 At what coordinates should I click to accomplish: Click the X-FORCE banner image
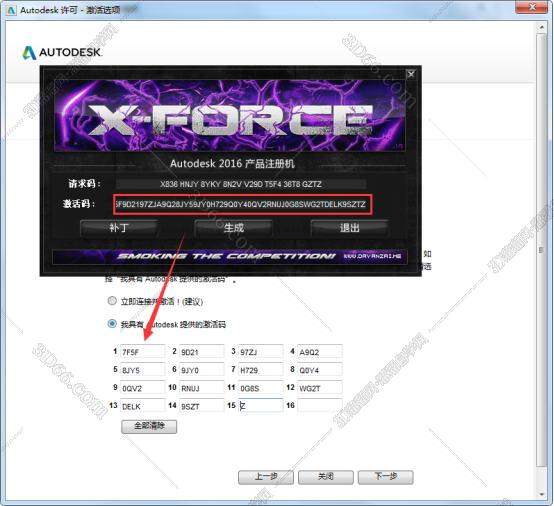230,116
